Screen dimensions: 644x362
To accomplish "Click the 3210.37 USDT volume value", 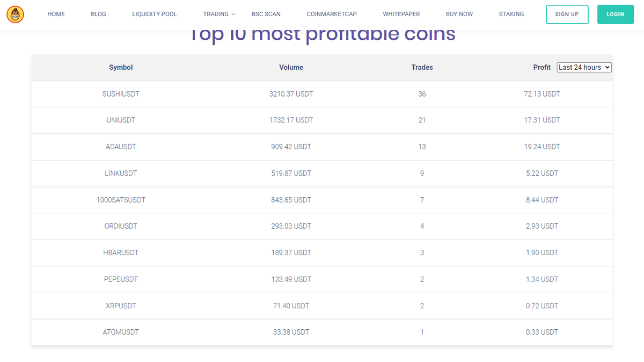I will click(x=291, y=94).
